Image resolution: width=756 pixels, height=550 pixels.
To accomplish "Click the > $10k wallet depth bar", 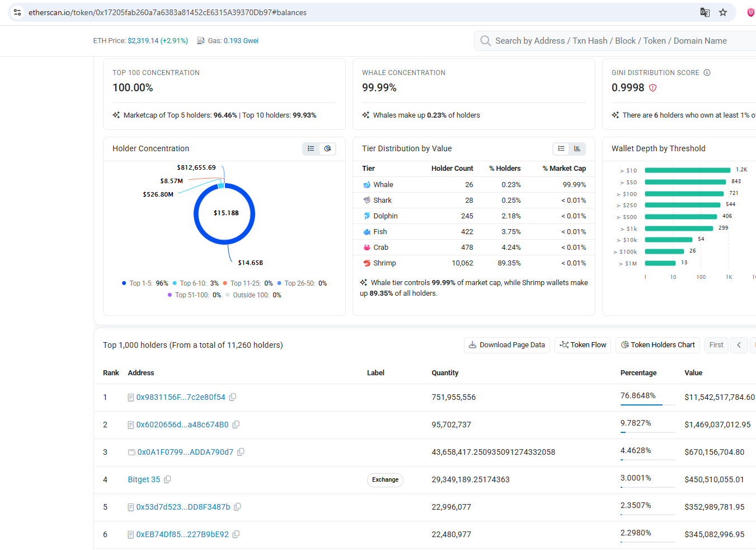I will pyautogui.click(x=669, y=240).
